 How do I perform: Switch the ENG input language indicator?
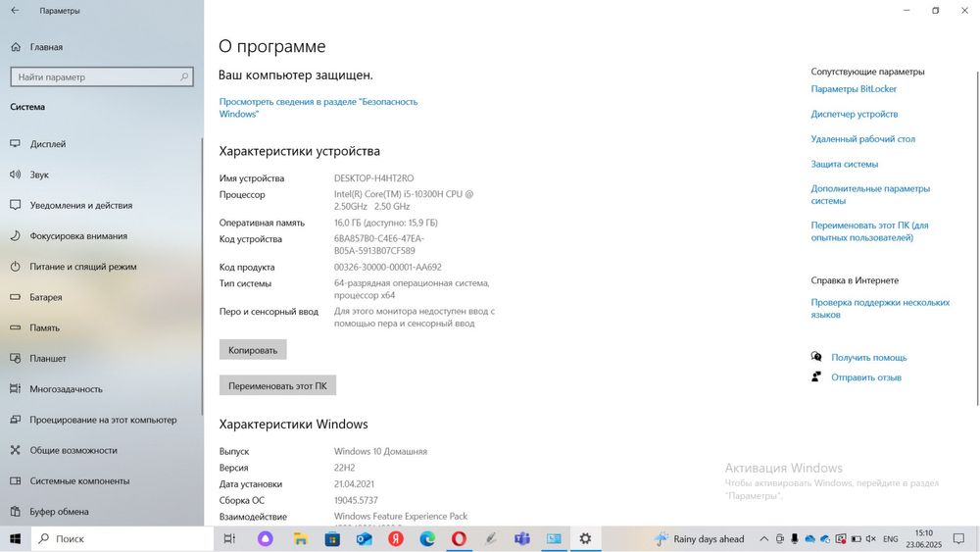click(x=891, y=539)
